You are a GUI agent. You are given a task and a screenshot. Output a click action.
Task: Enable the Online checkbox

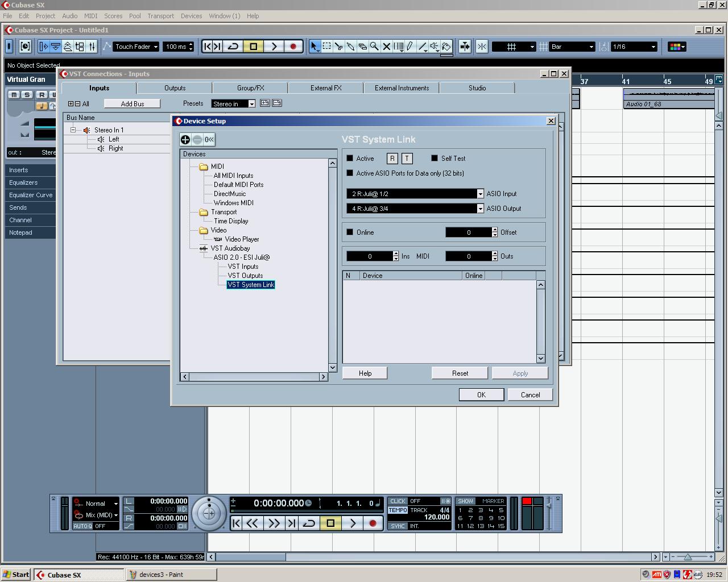point(350,232)
